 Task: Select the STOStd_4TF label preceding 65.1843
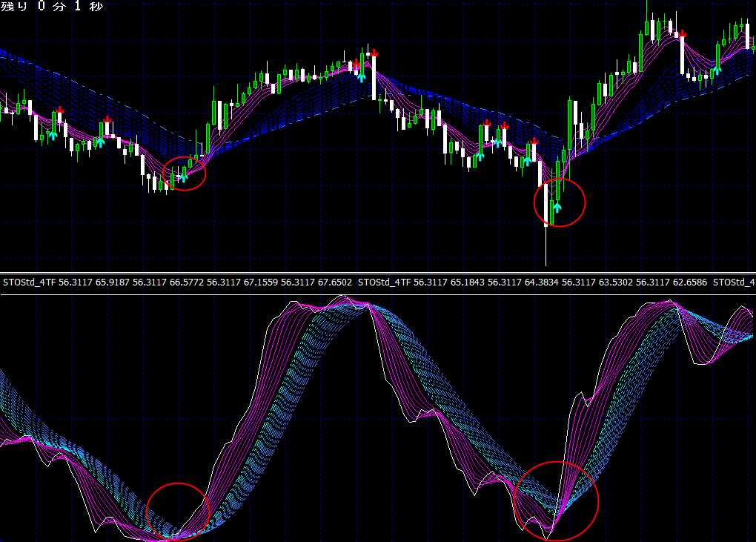384,282
